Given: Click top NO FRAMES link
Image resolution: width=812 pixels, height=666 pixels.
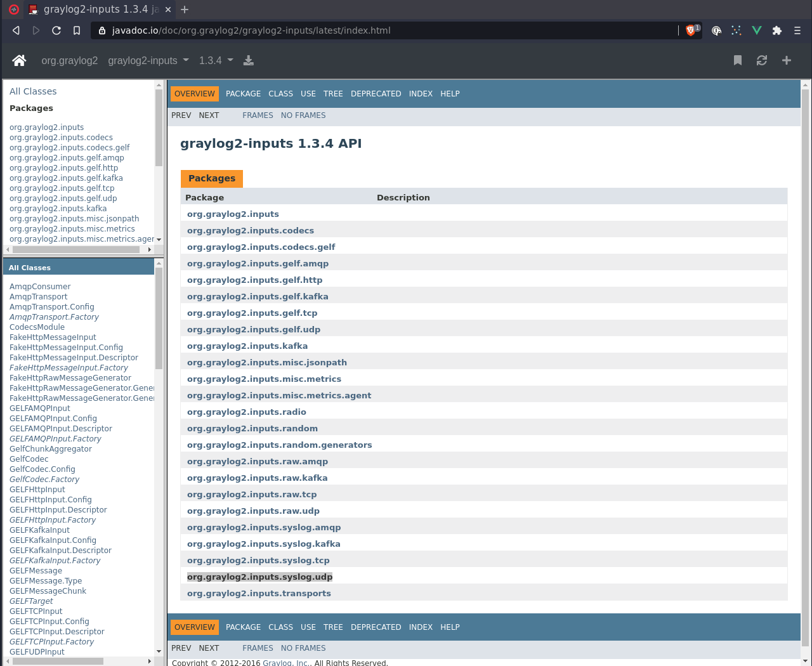Looking at the screenshot, I should tap(303, 115).
